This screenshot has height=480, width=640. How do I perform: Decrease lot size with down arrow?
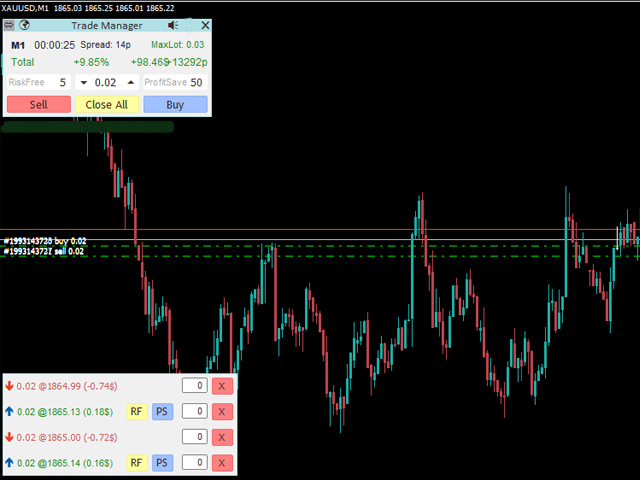[84, 82]
